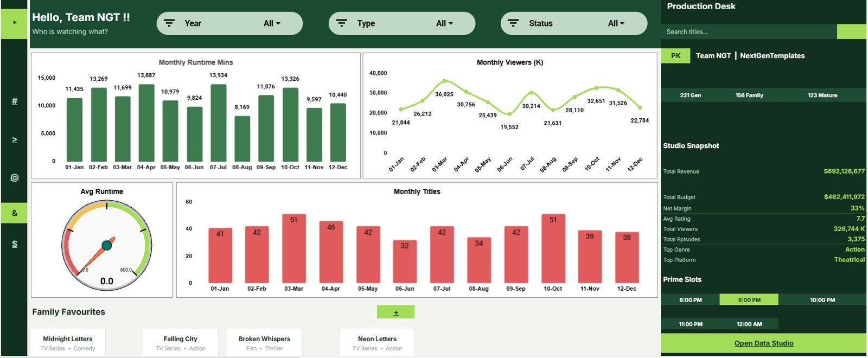The width and height of the screenshot is (868, 358).
Task: Open the greater-than sidebar icon
Action: pyautogui.click(x=15, y=140)
